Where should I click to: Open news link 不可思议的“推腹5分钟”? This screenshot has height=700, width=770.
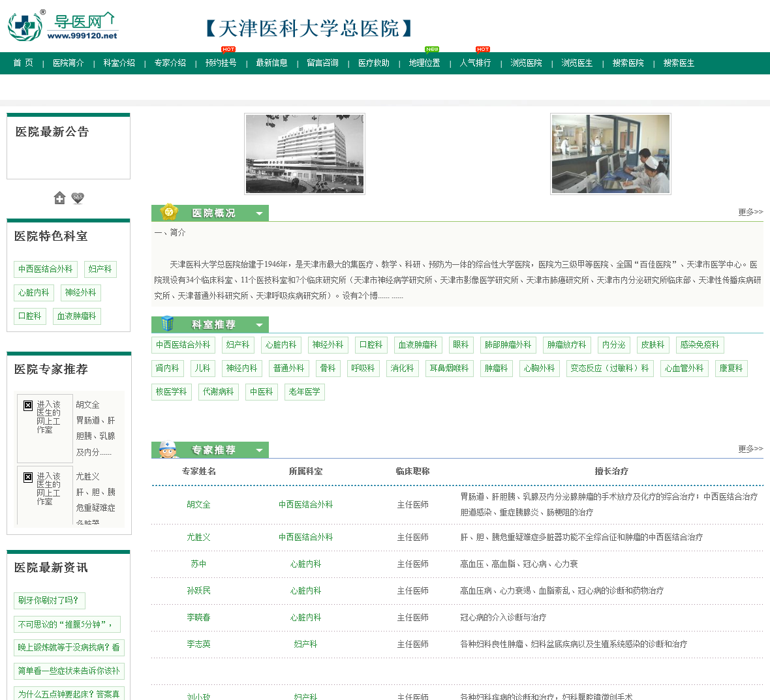coord(67,624)
